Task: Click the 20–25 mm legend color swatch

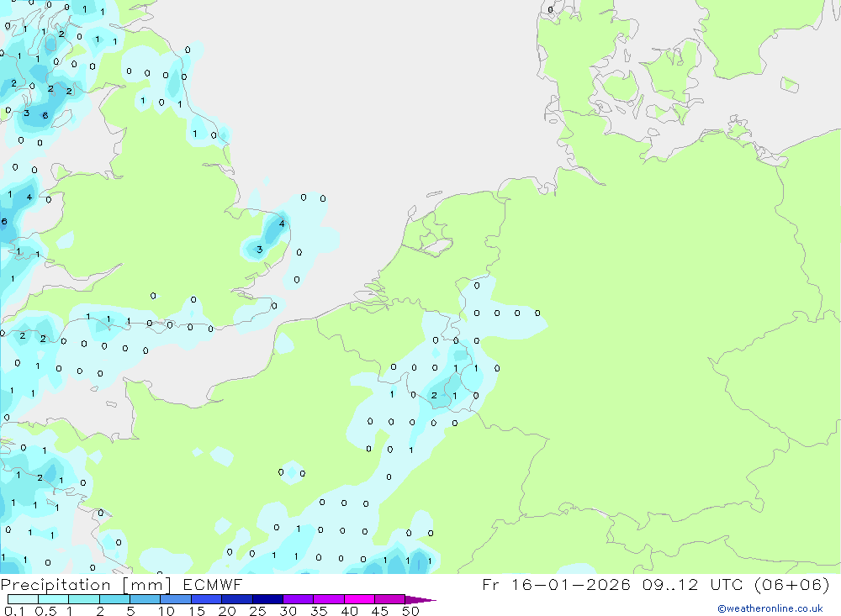Action: click(237, 599)
